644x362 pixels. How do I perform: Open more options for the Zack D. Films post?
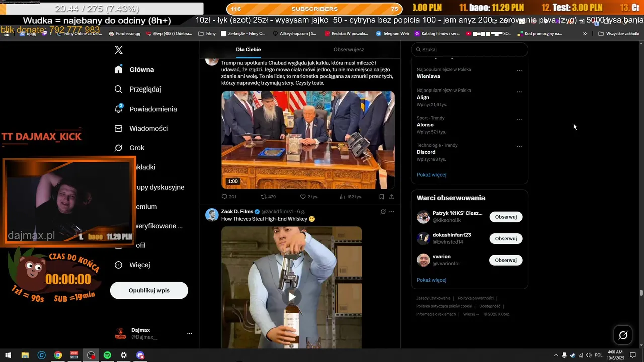tap(392, 212)
